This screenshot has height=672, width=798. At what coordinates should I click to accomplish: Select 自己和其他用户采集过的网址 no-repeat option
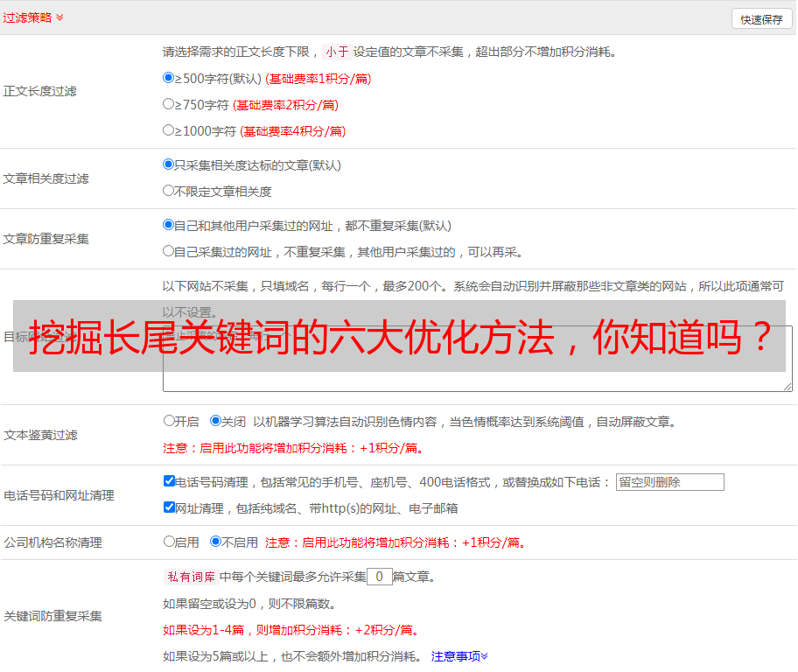pyautogui.click(x=169, y=225)
